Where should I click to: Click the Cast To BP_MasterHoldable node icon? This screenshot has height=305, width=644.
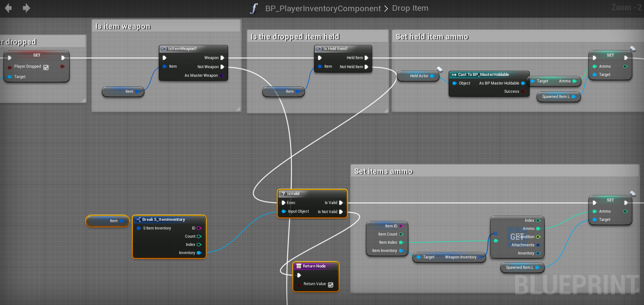coord(454,75)
